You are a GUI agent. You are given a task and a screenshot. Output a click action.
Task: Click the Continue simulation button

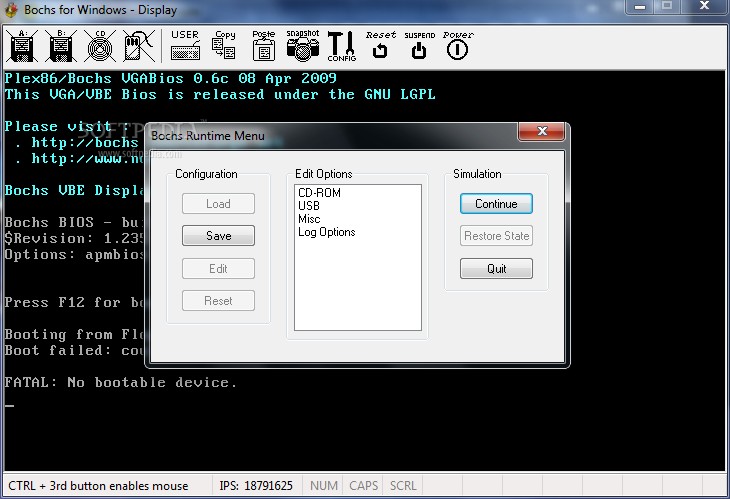[496, 204]
